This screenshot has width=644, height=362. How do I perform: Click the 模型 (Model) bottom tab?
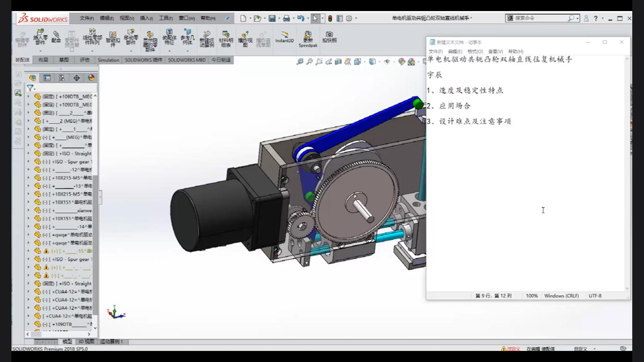(67, 342)
